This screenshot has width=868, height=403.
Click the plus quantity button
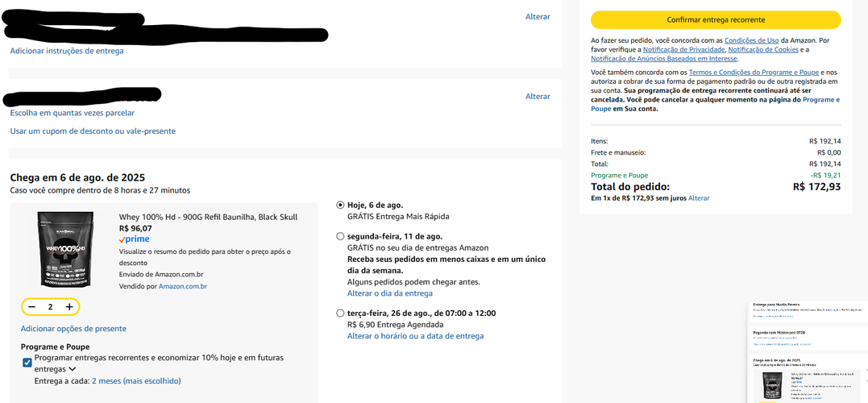(x=69, y=306)
